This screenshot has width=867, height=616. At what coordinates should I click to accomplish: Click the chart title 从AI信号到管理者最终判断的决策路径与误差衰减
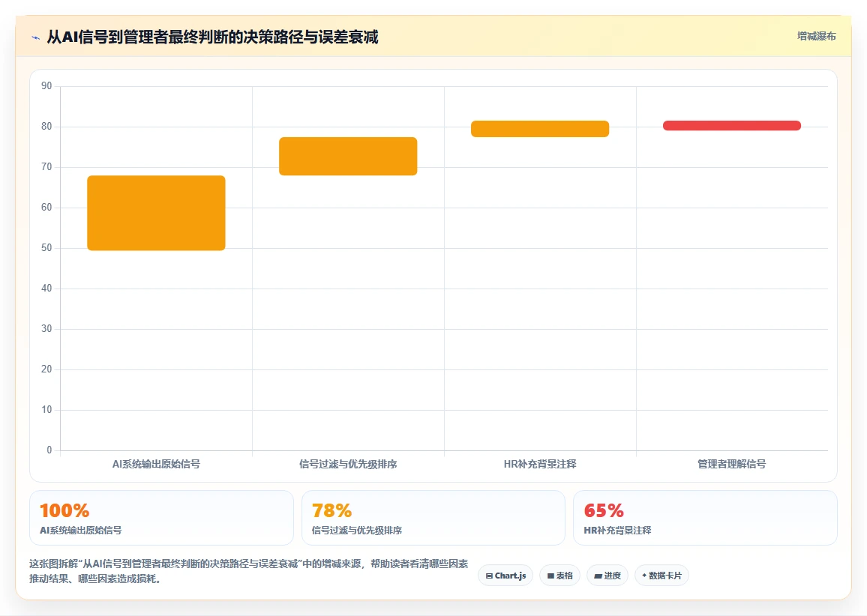click(x=212, y=37)
